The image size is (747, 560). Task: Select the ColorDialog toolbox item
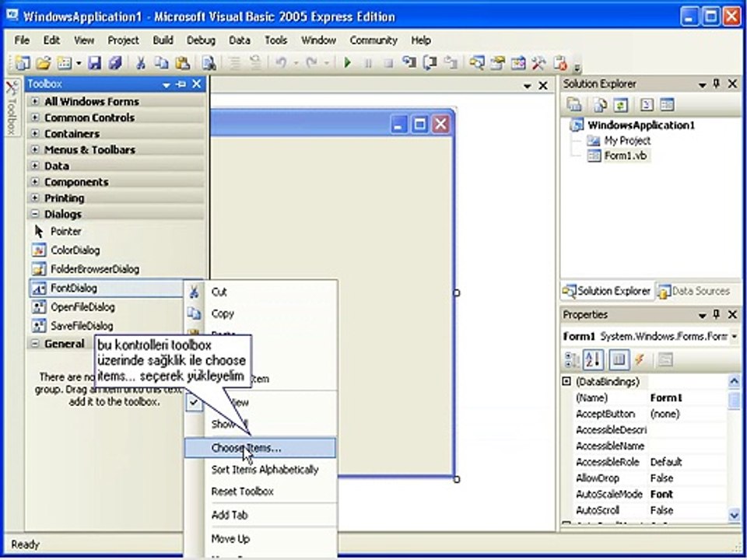(117, 250)
